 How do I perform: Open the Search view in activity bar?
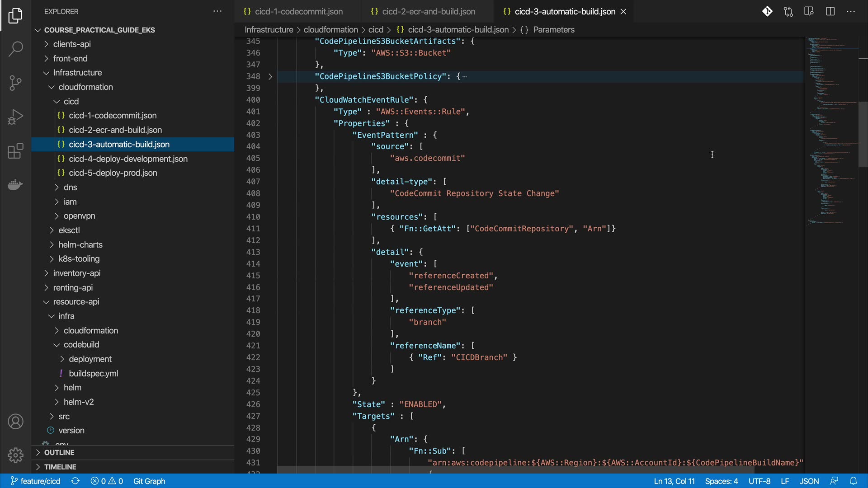(x=15, y=49)
